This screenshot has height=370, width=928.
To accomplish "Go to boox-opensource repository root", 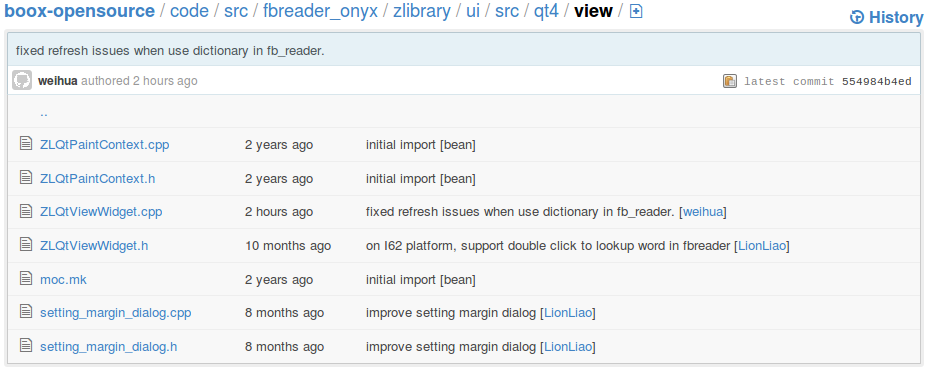I will (x=79, y=11).
